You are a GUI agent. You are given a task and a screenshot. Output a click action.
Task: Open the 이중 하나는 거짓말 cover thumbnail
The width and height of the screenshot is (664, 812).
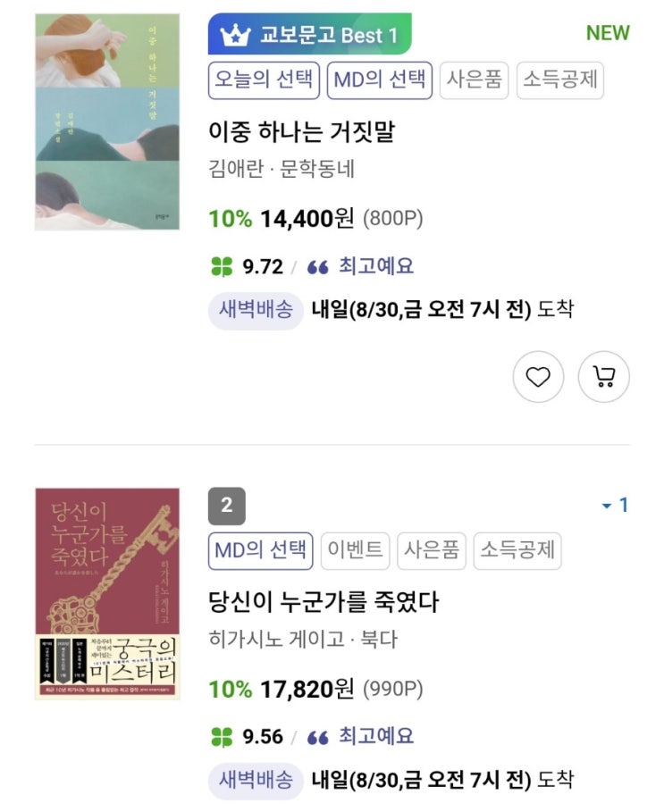[107, 121]
